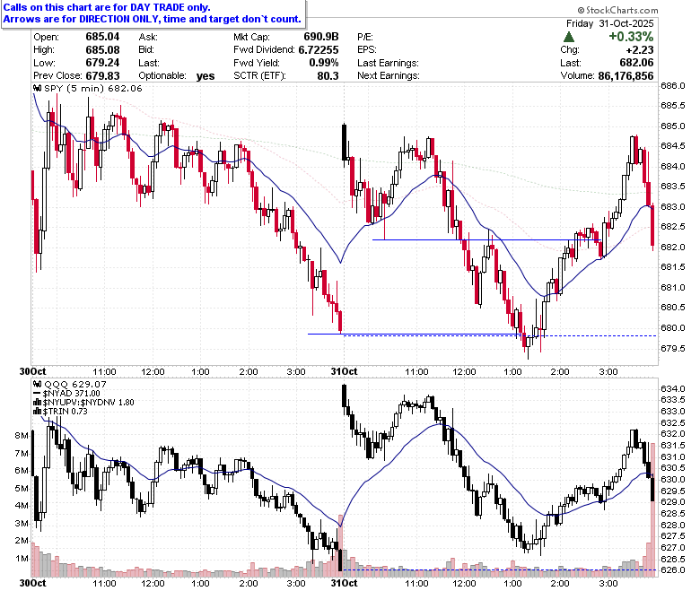Click the green up-triangle change icon
The height and width of the screenshot is (591, 700).
[569, 37]
